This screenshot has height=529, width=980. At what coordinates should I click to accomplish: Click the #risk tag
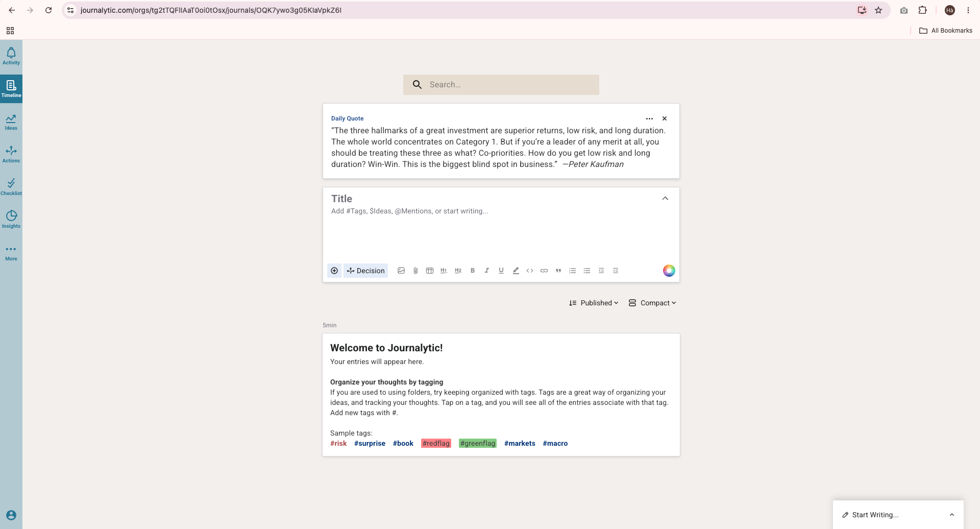point(338,443)
